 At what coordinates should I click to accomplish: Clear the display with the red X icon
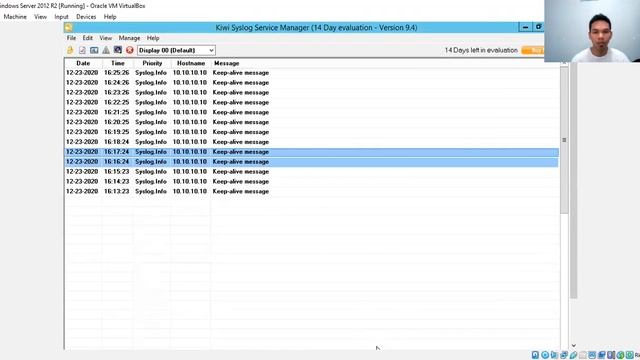pyautogui.click(x=130, y=50)
